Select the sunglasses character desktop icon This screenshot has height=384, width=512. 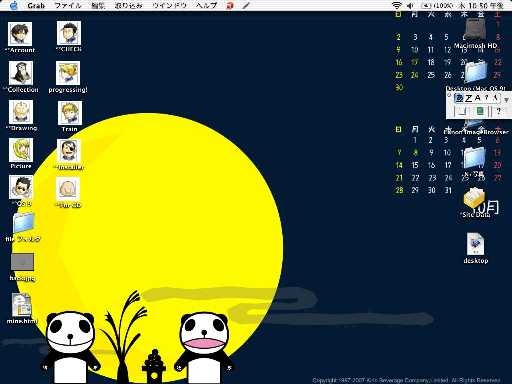tap(21, 188)
